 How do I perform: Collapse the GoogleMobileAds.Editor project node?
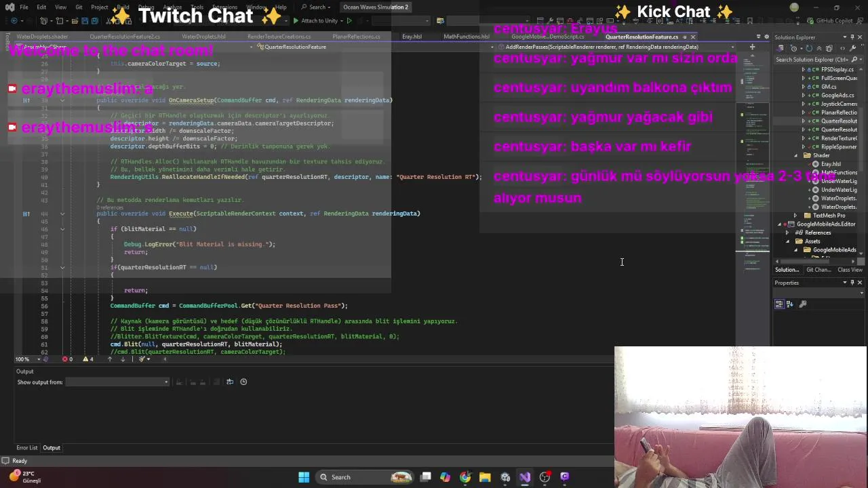point(779,224)
